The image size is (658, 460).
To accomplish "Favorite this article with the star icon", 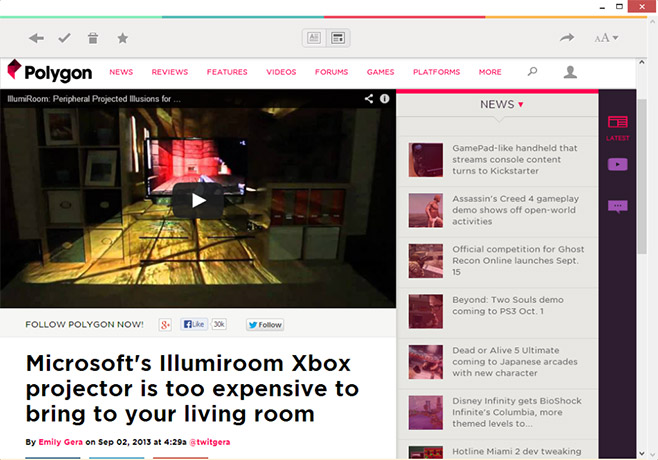I will click(122, 38).
